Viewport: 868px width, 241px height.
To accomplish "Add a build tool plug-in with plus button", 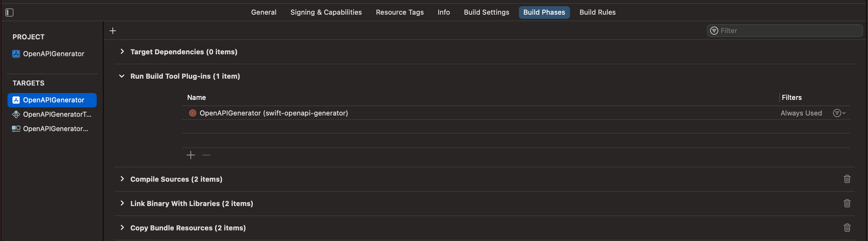I will point(191,155).
